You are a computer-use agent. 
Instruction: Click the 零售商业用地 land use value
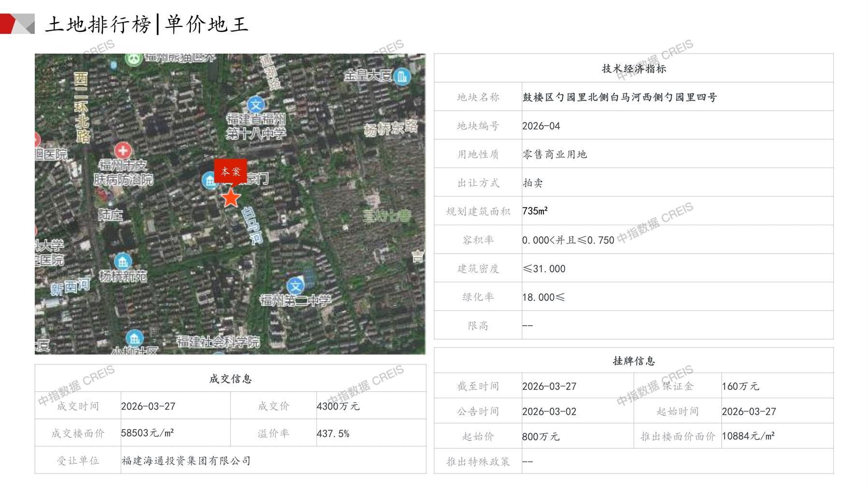coord(555,155)
